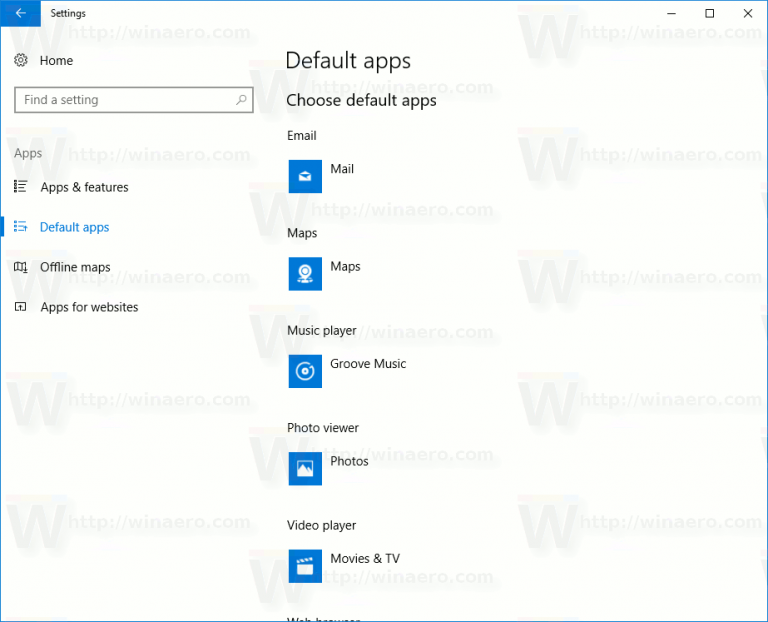The width and height of the screenshot is (768, 622).
Task: Click the Maps app tile icon
Action: click(305, 274)
